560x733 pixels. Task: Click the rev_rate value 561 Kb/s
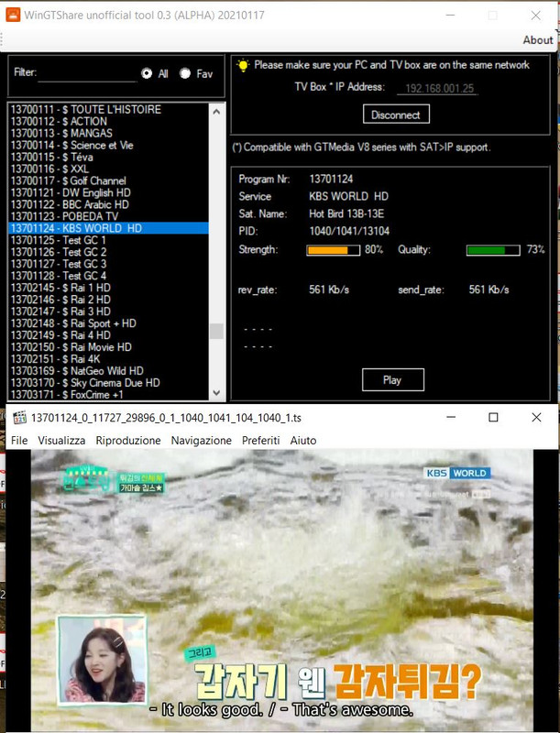click(x=329, y=290)
